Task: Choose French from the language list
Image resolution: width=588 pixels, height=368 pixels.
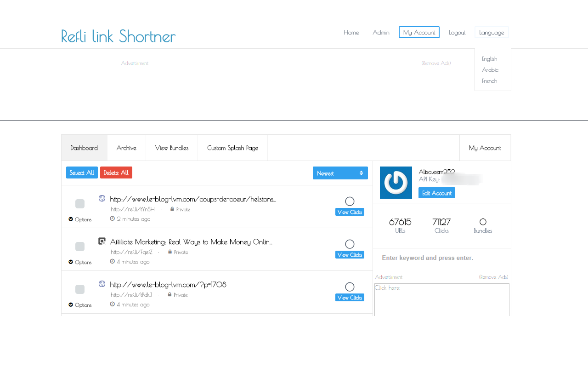Action: pyautogui.click(x=489, y=80)
